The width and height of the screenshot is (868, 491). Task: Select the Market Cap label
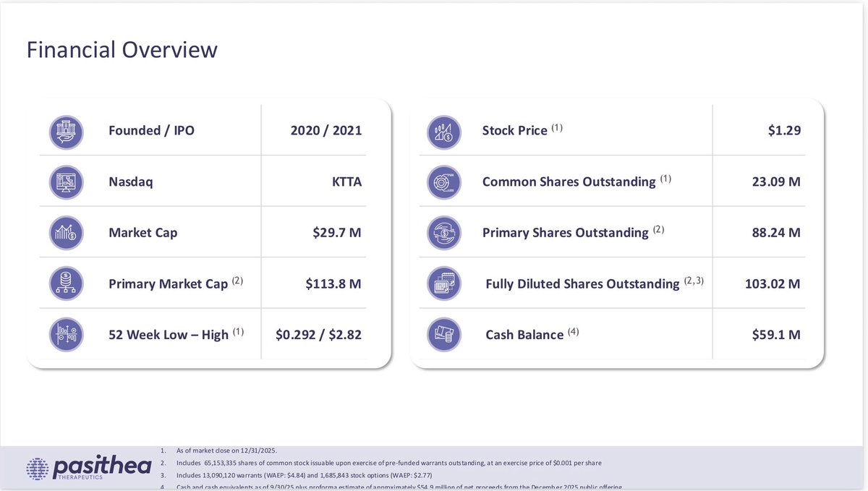[142, 233]
